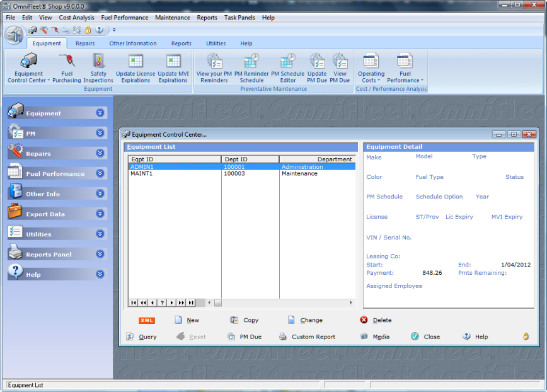Open the Customize Quick Access Toolbar arrow
Screen dimensions: 547x392
[114, 30]
